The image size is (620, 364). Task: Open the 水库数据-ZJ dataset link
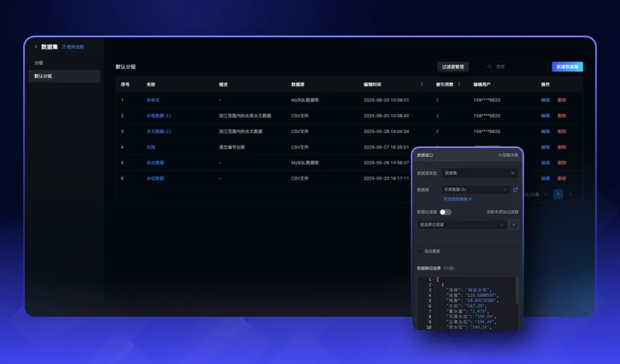(158, 116)
